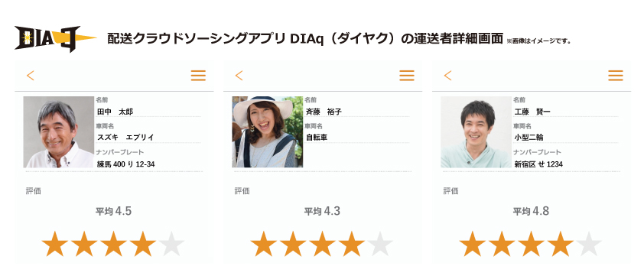The width and height of the screenshot is (644, 279).
Task: Click the name field 田中 太郎
Action: point(148,112)
